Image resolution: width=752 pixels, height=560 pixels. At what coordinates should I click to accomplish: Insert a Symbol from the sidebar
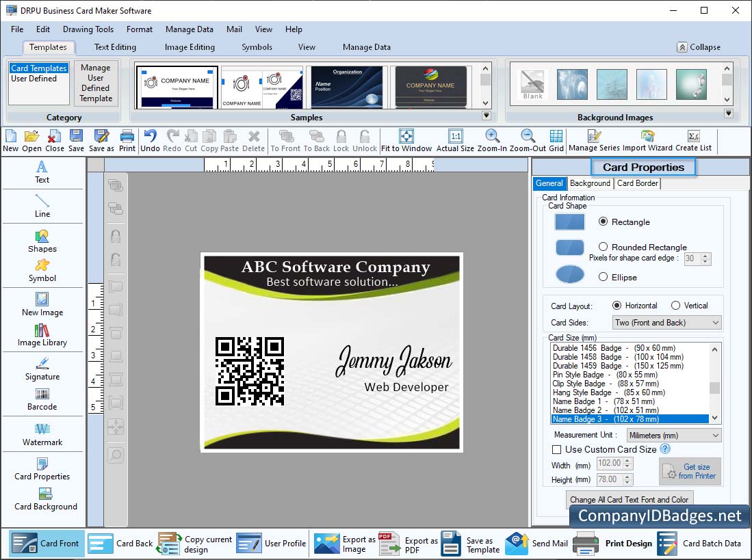tap(42, 271)
